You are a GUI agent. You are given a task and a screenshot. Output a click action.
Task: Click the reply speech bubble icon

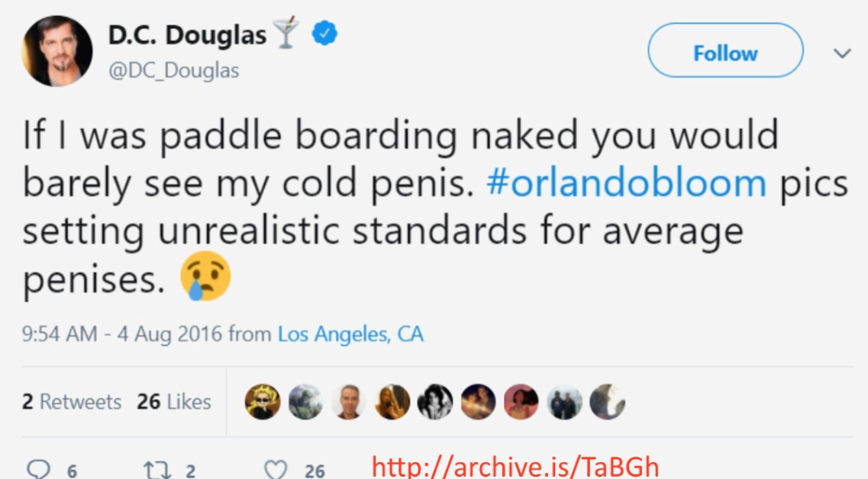coord(38,469)
